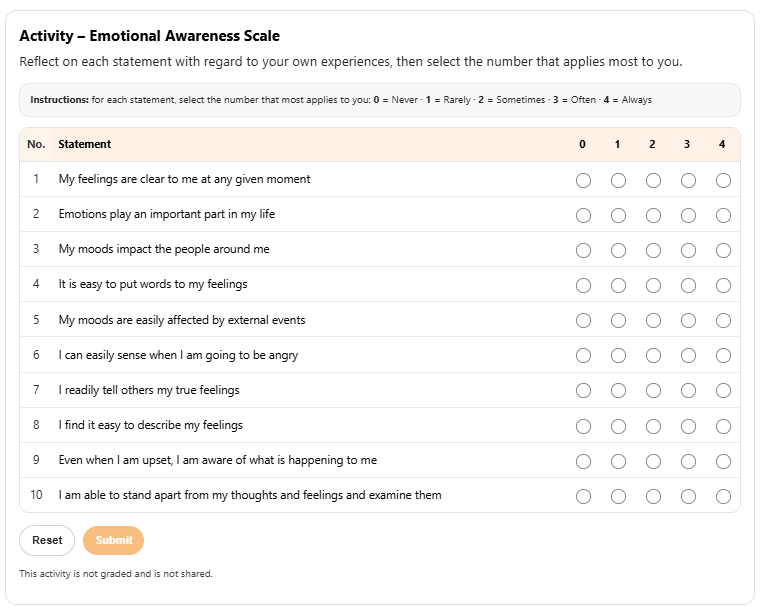The height and width of the screenshot is (616, 770).
Task: Choose 2 for 'My moods impact the people'
Action: tap(653, 251)
